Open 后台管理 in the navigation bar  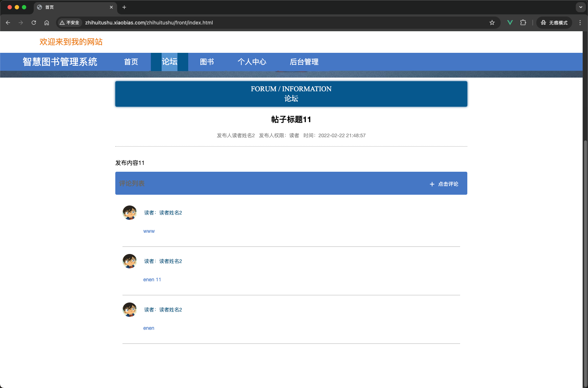tap(304, 62)
